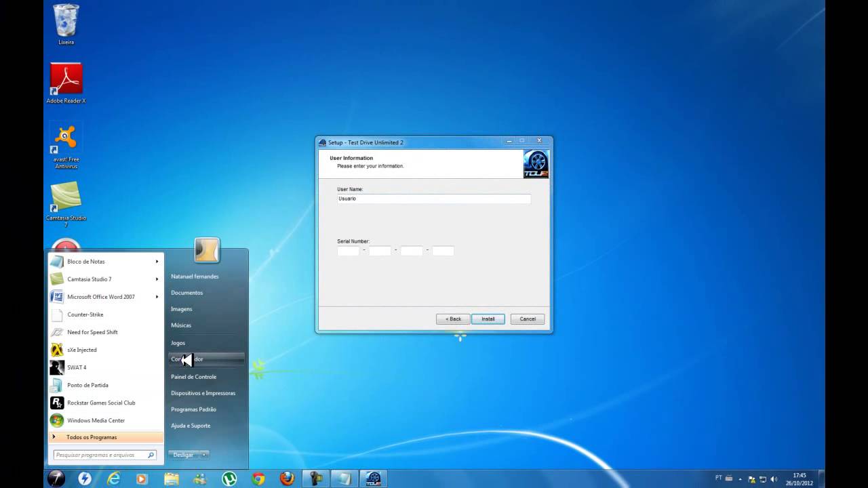Image resolution: width=868 pixels, height=488 pixels.
Task: Click the blue lightning-bolt icon on the taskbar
Action: [84, 479]
